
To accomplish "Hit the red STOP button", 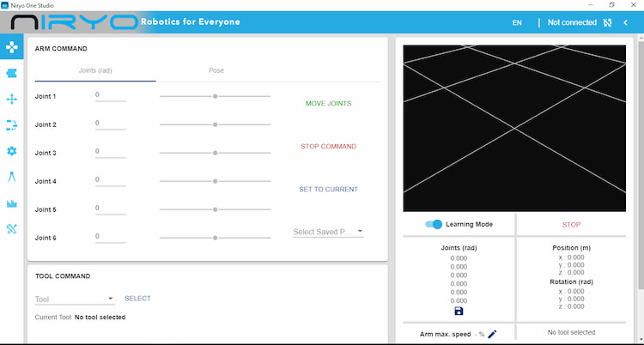I will click(x=571, y=225).
